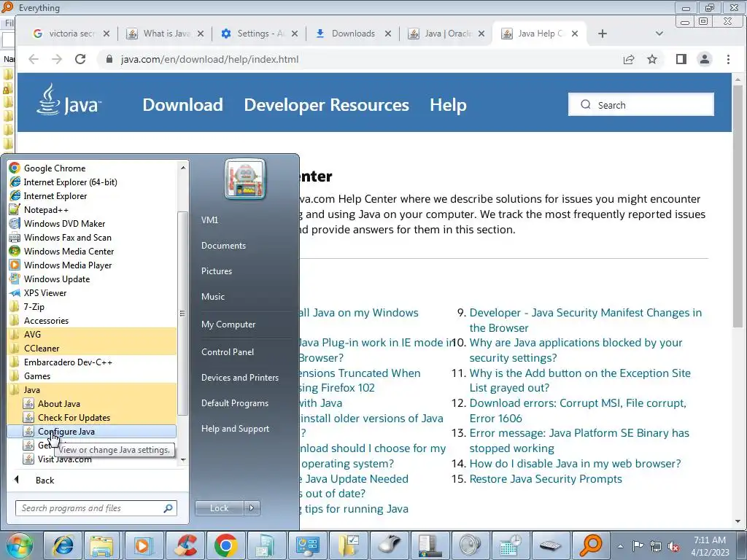Expand the 7-Zip folder
747x560 pixels.
34,307
